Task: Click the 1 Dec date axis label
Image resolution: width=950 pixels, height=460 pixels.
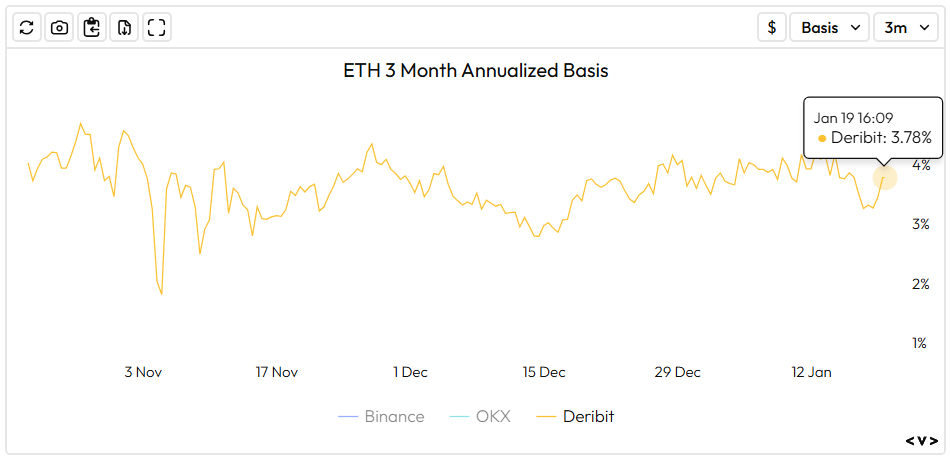Action: pos(410,372)
